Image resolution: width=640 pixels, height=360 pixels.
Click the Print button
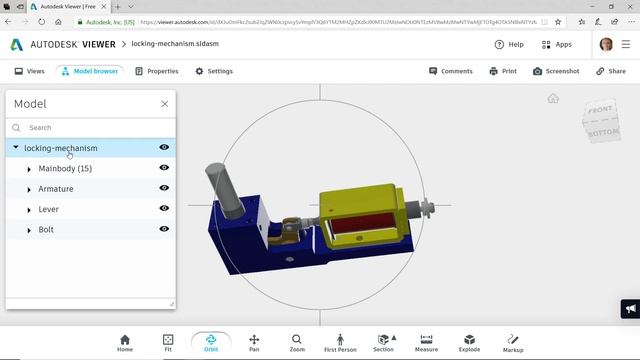(503, 71)
